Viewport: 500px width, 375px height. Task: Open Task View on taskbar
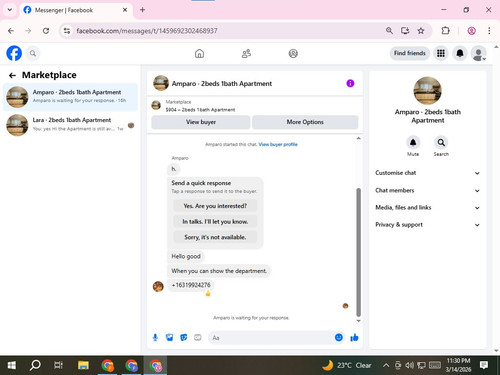[x=58, y=365]
